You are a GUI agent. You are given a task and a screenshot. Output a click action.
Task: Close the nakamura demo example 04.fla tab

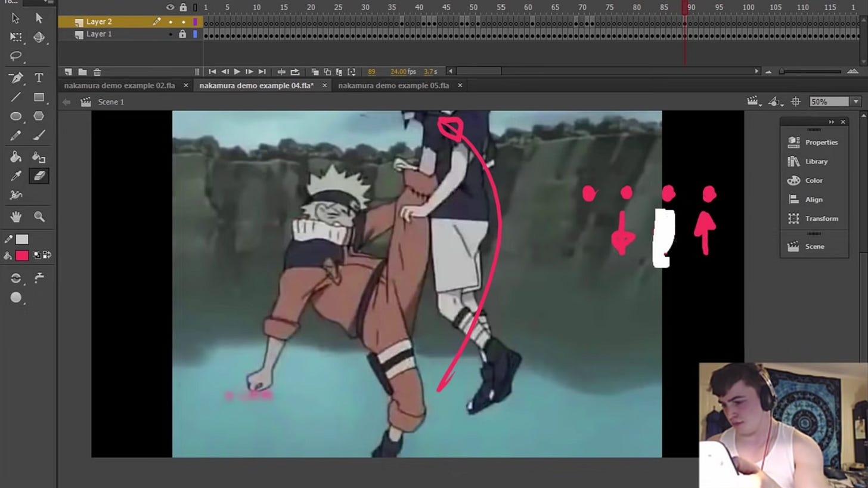pyautogui.click(x=325, y=85)
